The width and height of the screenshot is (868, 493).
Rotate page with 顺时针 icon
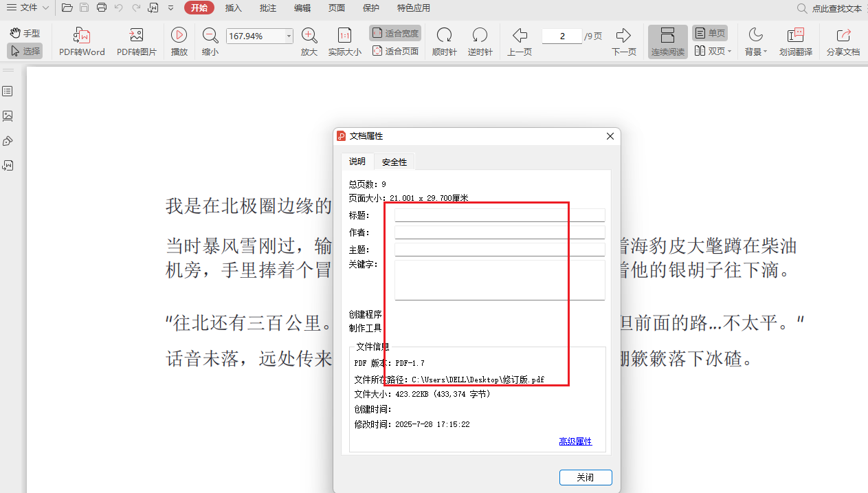pyautogui.click(x=444, y=41)
